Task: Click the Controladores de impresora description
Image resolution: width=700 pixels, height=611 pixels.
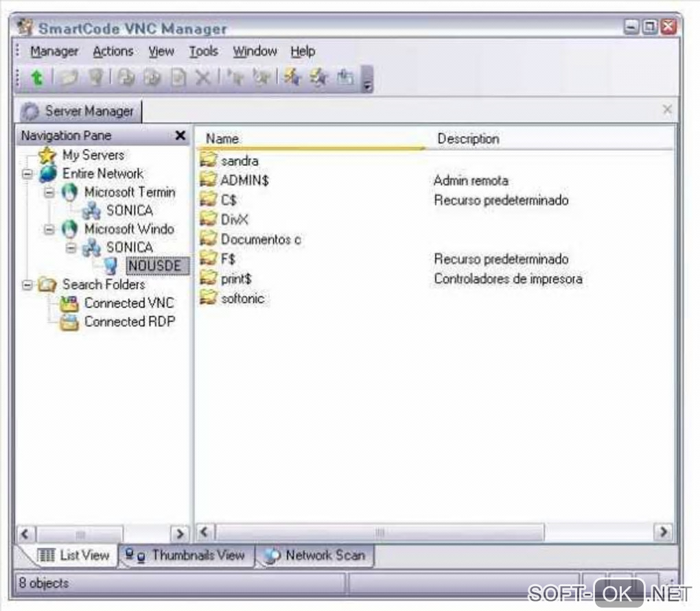Action: [508, 278]
